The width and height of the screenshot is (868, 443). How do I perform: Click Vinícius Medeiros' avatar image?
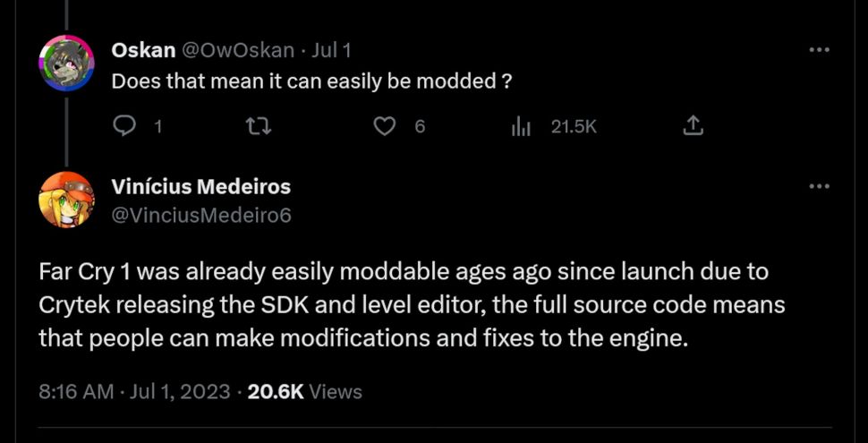pyautogui.click(x=66, y=199)
